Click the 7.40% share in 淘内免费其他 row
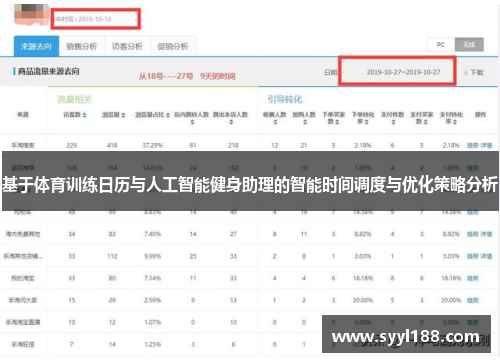This screenshot has width=500, height=362. click(x=153, y=234)
